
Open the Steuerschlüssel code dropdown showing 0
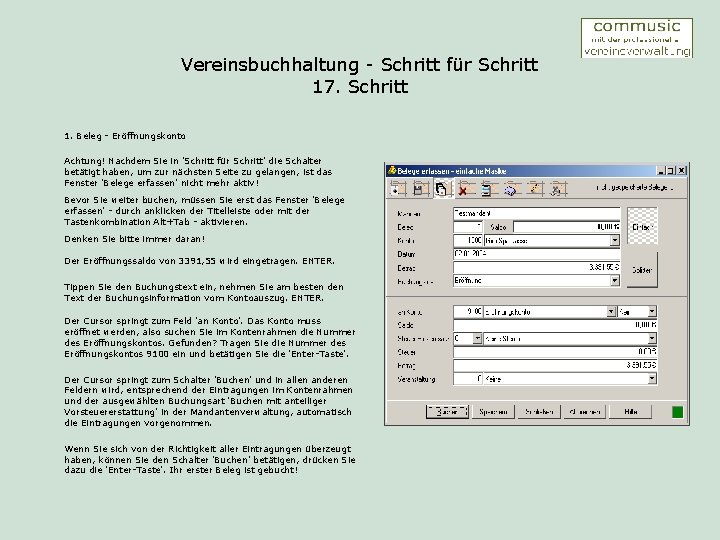click(x=477, y=338)
